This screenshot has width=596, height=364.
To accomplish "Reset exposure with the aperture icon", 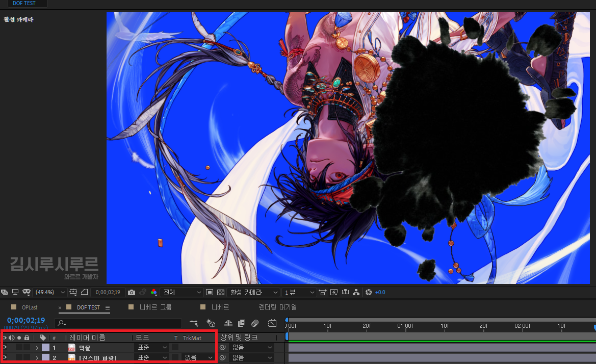I will (368, 292).
